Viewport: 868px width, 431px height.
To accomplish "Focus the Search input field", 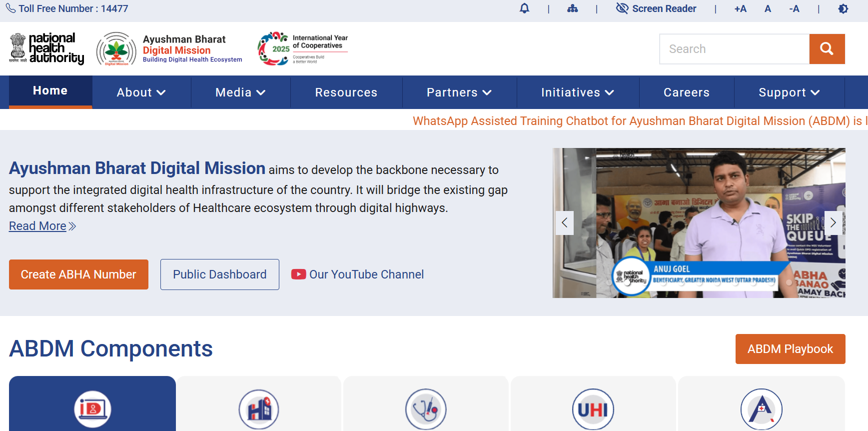I will [735, 49].
